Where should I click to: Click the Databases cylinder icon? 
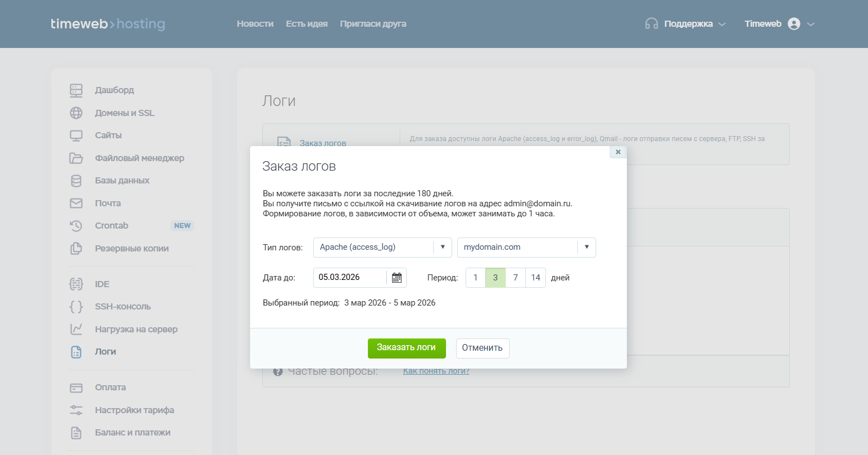click(76, 181)
